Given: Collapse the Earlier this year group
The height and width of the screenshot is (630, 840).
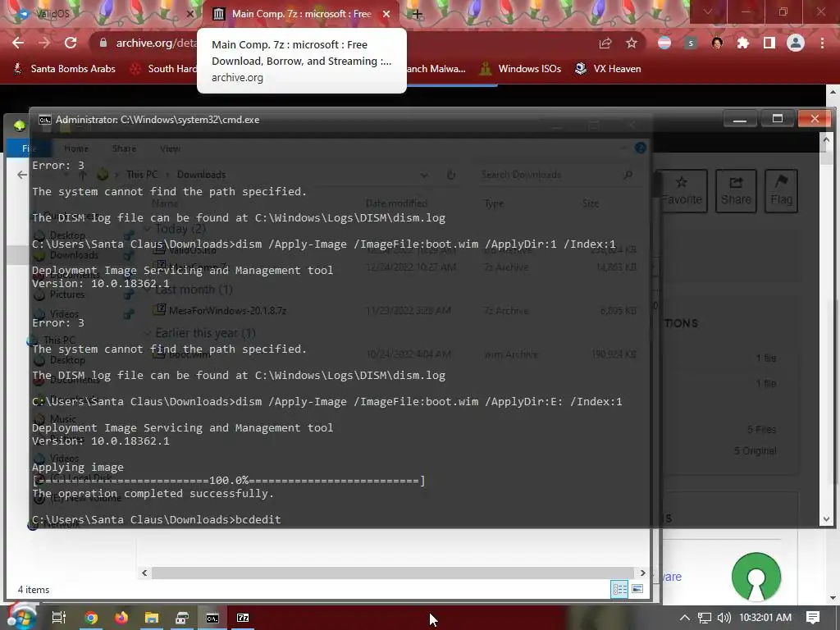Looking at the screenshot, I should coord(148,333).
